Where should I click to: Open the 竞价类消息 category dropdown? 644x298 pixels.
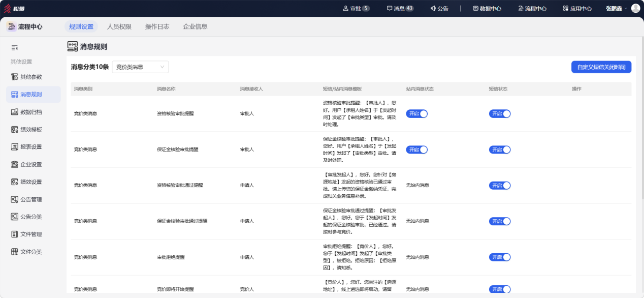[x=140, y=67]
